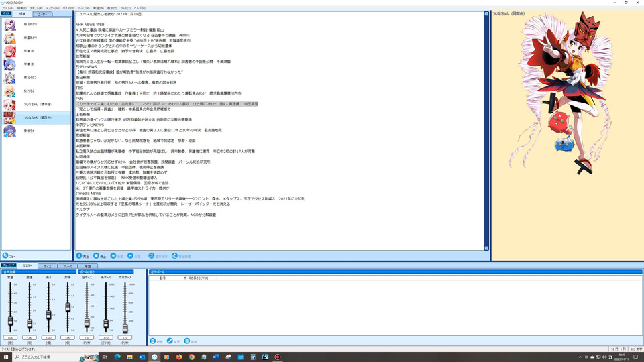The image size is (644, 362).
Task: Click the ポーズの長さ column header
Action: pos(195,278)
